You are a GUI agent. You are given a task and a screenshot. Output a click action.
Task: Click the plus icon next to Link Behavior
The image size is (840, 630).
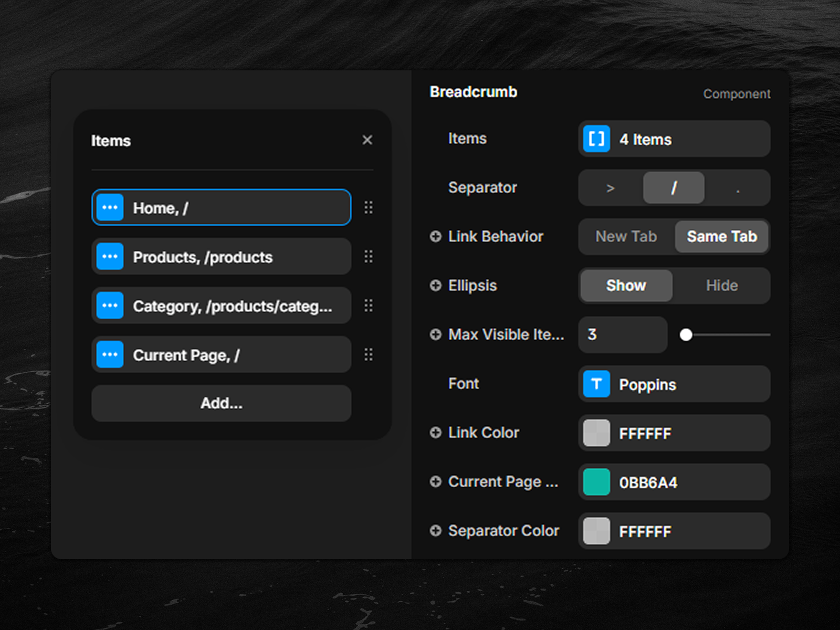click(435, 237)
